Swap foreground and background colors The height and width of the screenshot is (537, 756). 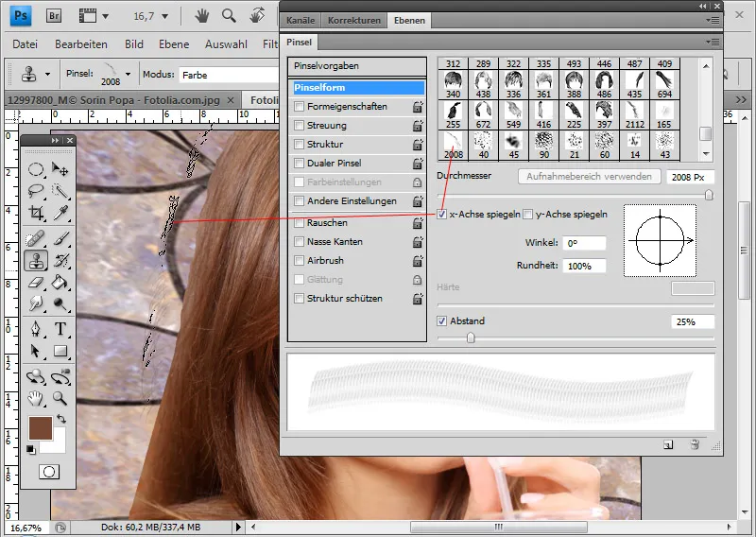coord(61,418)
